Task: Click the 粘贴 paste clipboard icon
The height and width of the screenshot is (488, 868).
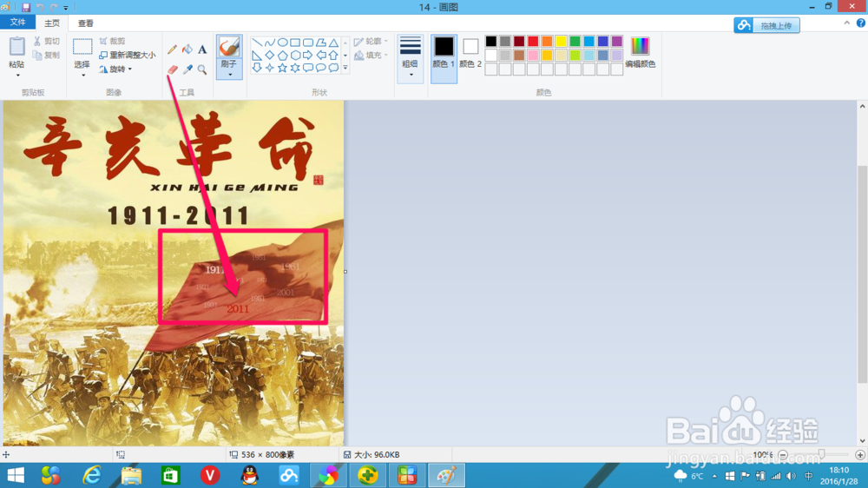Action: tap(16, 47)
